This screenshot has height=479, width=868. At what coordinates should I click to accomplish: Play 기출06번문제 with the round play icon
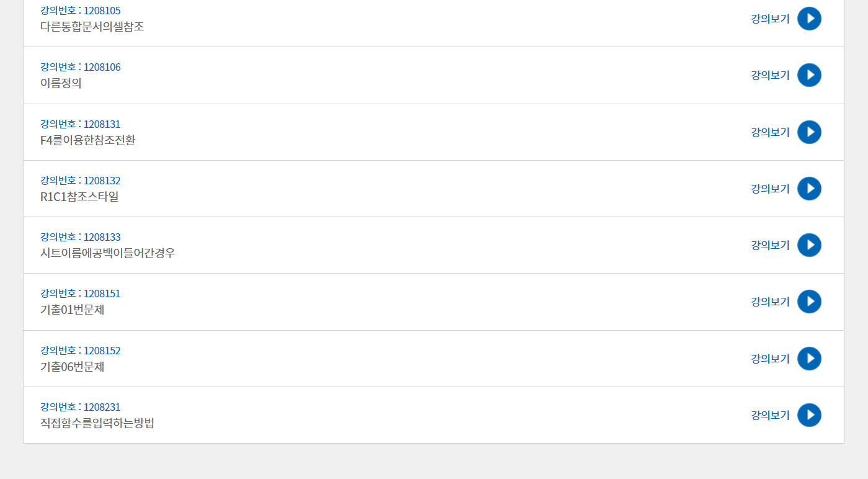pyautogui.click(x=809, y=359)
